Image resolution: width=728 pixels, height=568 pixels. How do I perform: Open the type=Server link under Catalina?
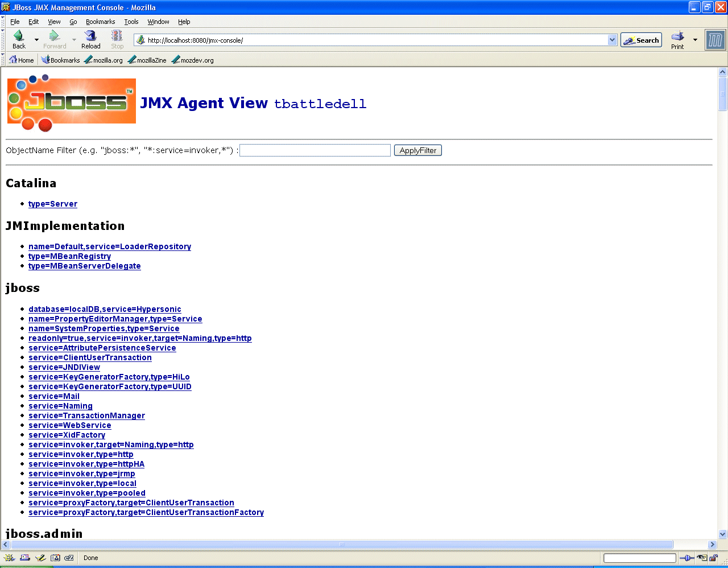[53, 204]
